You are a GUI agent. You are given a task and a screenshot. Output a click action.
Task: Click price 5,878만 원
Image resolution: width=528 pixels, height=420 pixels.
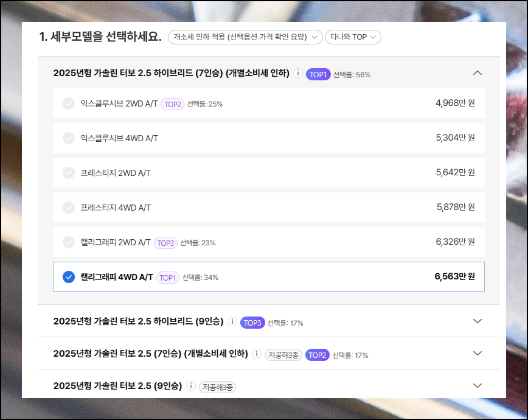tap(456, 208)
